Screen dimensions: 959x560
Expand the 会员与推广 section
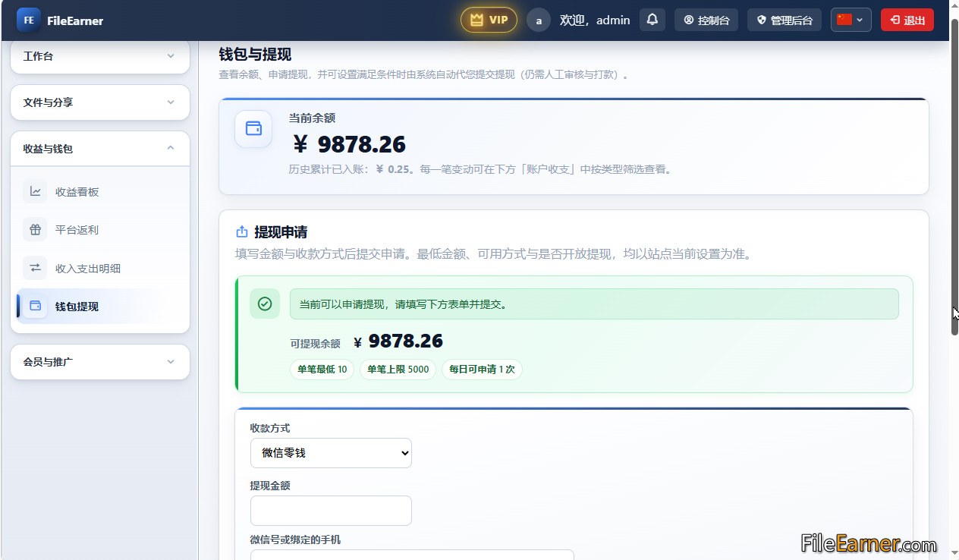(100, 362)
